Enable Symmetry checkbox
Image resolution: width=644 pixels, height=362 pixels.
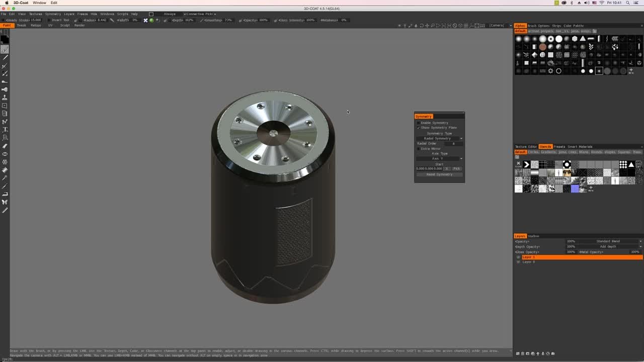pyautogui.click(x=418, y=123)
